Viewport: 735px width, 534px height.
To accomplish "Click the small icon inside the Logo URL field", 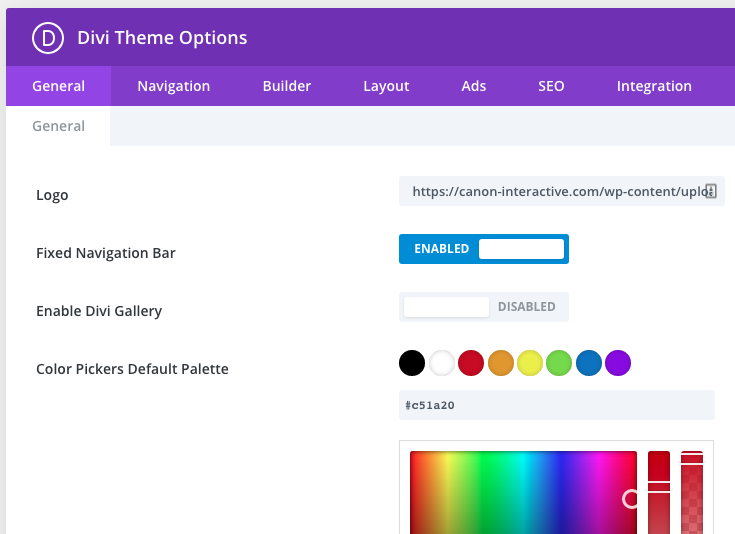I will click(x=711, y=191).
